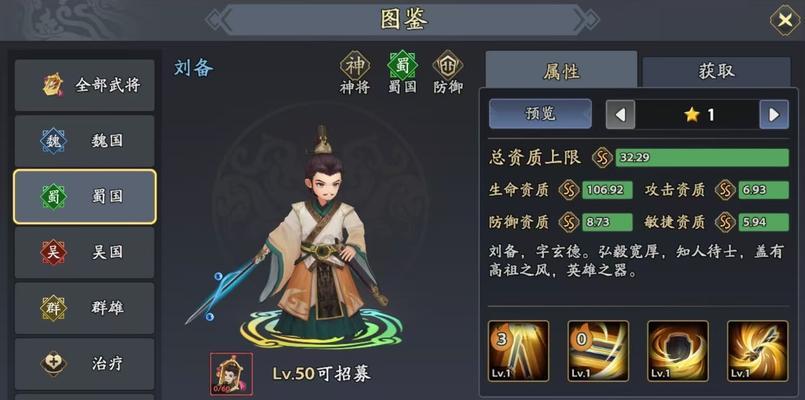
Task: Click the 神将 god-general badge icon
Action: point(355,65)
